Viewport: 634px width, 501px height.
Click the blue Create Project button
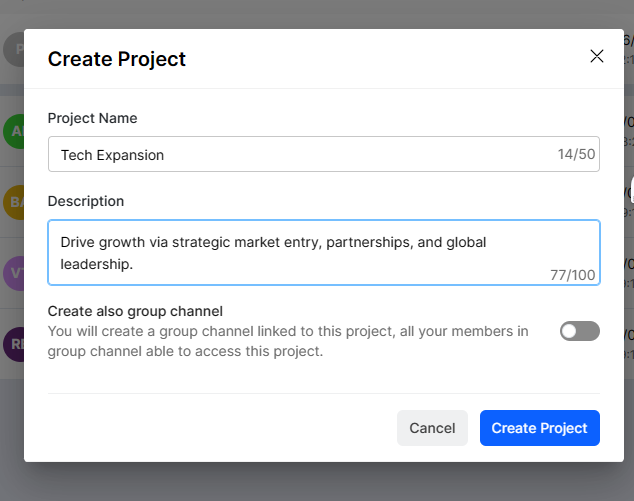(x=539, y=428)
